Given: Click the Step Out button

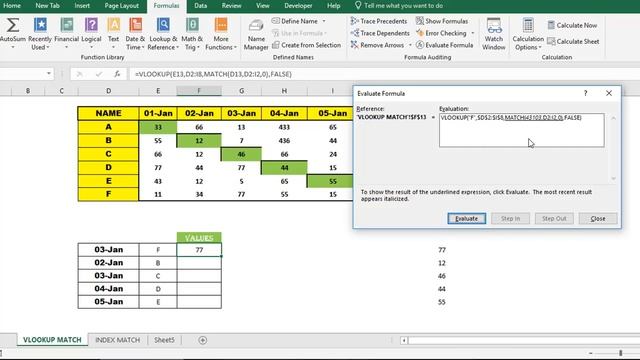Looking at the screenshot, I should pyautogui.click(x=554, y=218).
